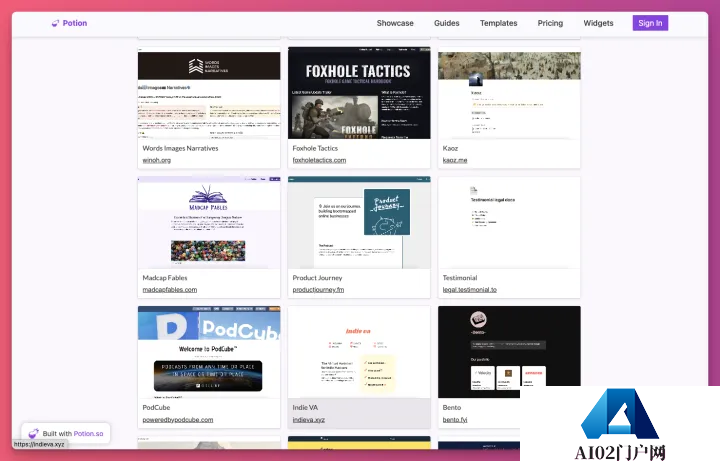Open the Testimonial legal docs thumbnail
This screenshot has width=720, height=461.
(509, 223)
